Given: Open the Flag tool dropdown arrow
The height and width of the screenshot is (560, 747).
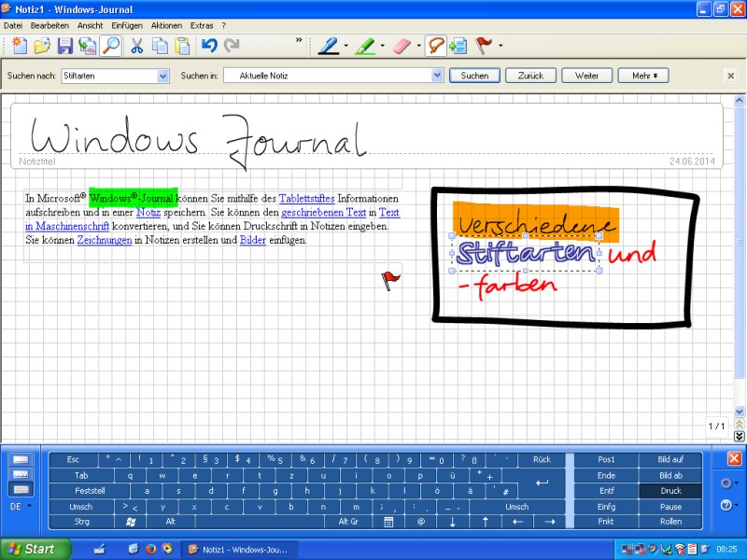Looking at the screenshot, I should tap(500, 46).
